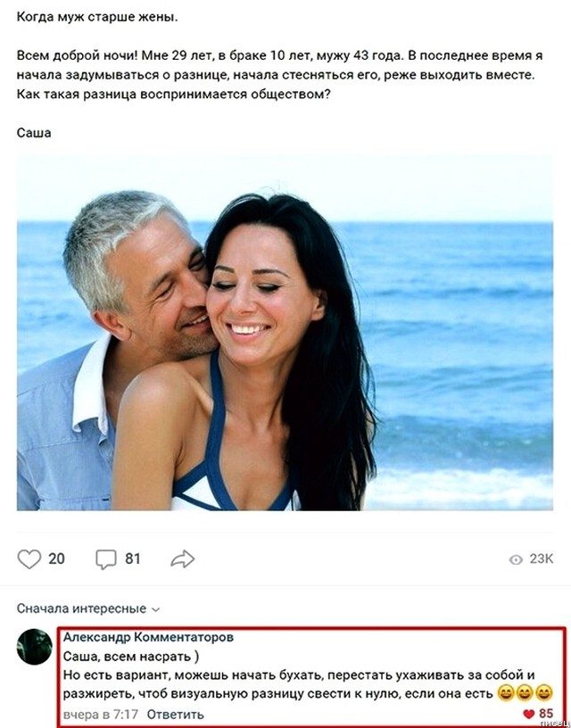
Task: Click the signature Саша in the post
Action: pyautogui.click(x=34, y=133)
